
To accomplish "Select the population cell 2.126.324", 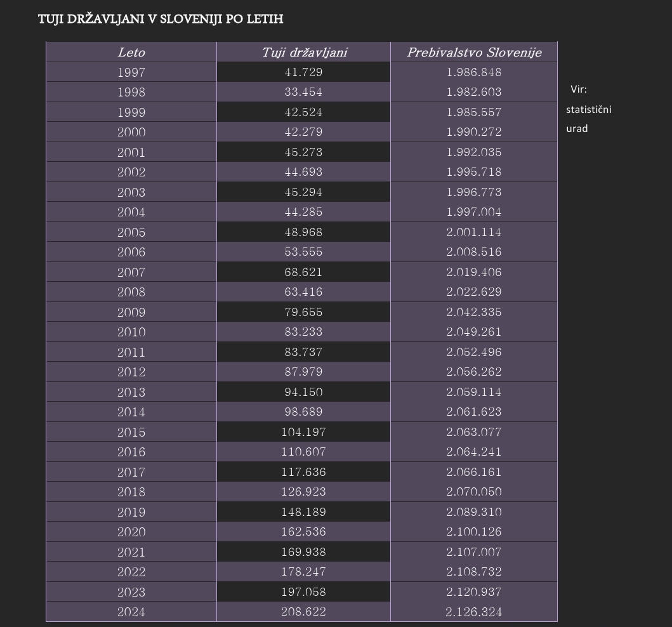I will [x=474, y=612].
